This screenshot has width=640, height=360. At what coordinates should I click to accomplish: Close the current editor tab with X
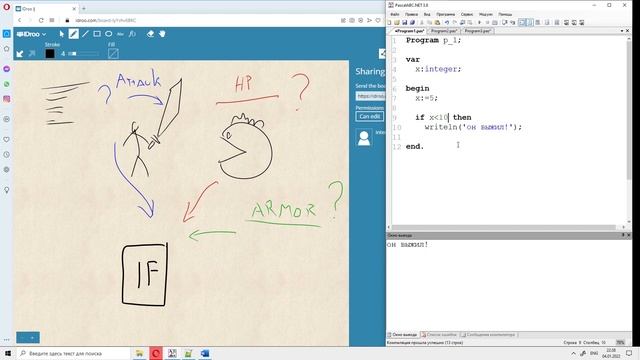tap(628, 31)
